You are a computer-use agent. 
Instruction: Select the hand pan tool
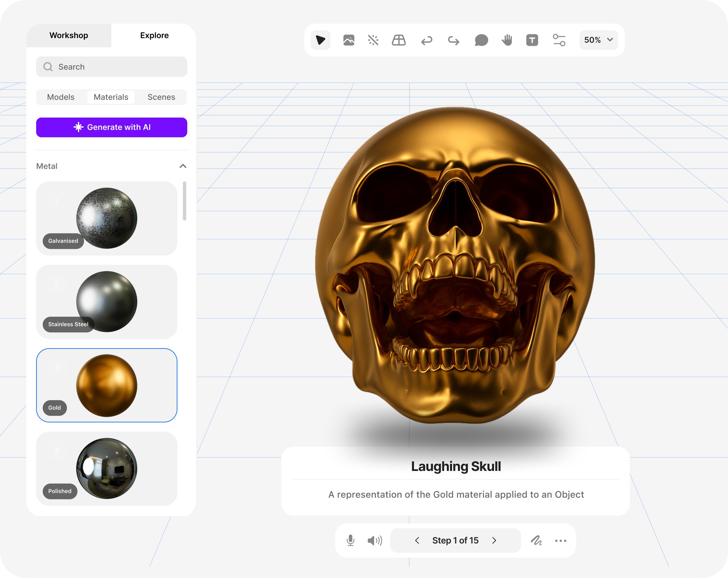[507, 40]
